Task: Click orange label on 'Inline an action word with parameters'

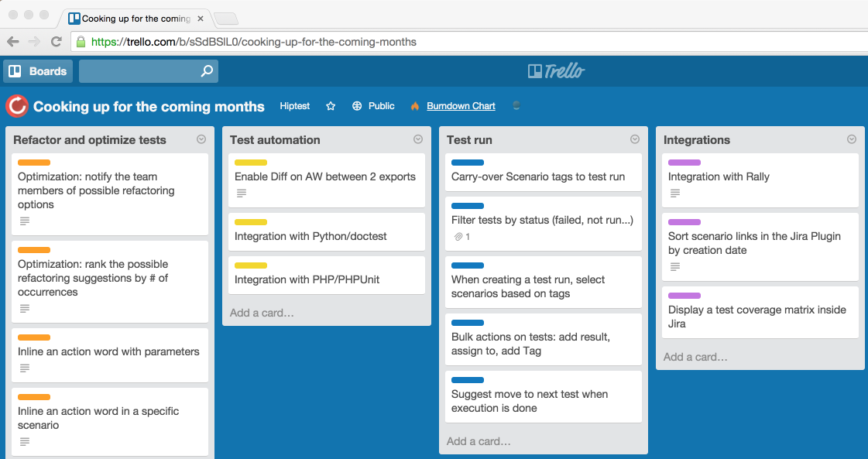Action: [34, 337]
